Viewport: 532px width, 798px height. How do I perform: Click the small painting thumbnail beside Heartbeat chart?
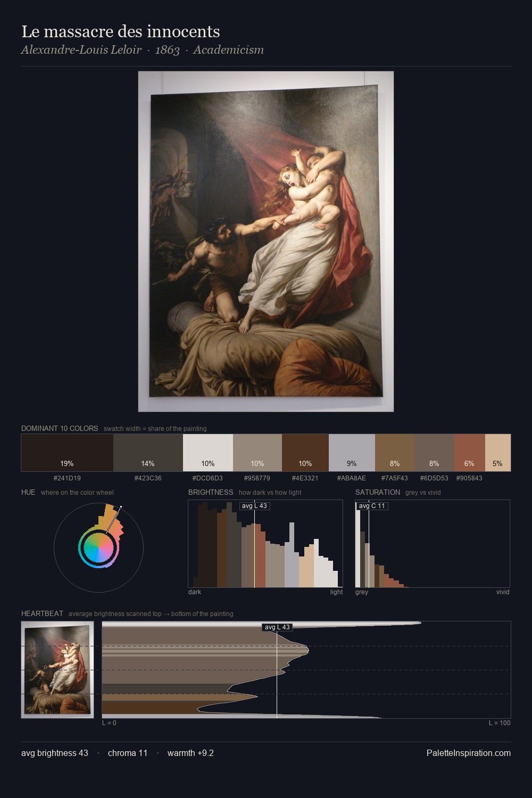click(x=57, y=670)
